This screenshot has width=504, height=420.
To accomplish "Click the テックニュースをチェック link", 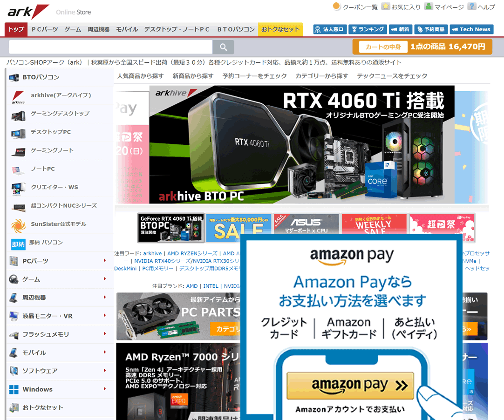I will tap(392, 76).
